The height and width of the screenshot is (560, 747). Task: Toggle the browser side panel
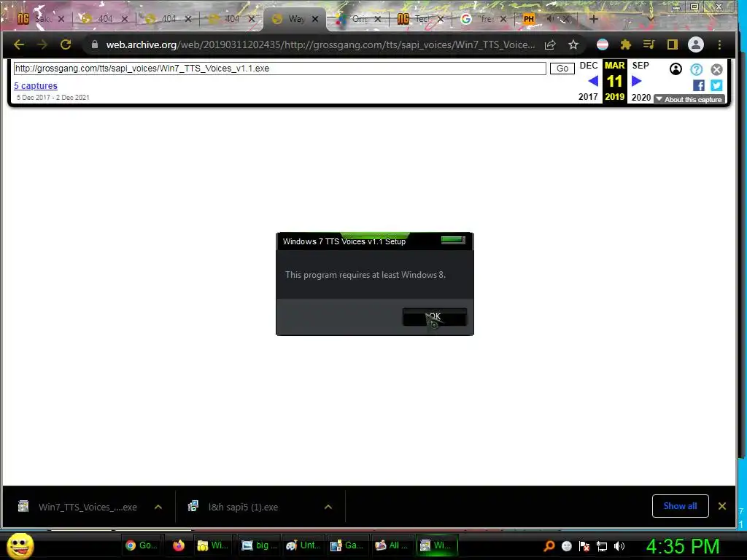click(672, 44)
